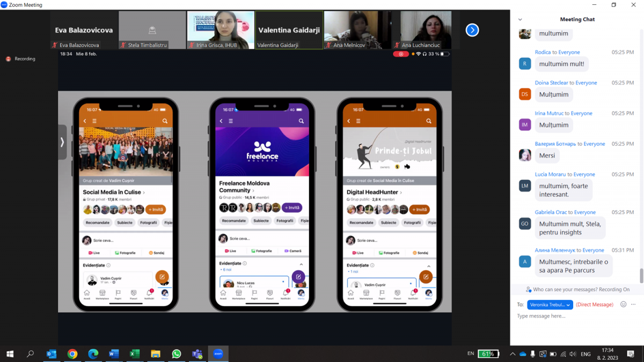This screenshot has width=644, height=362.
Task: Click Lucia Moraru's LM avatar
Action: tap(525, 186)
